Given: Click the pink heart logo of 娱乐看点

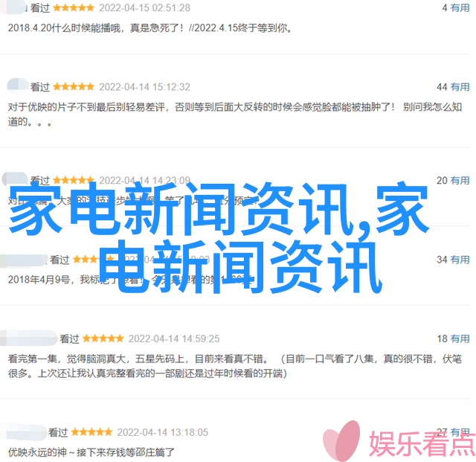Looking at the screenshot, I should pos(341,440).
